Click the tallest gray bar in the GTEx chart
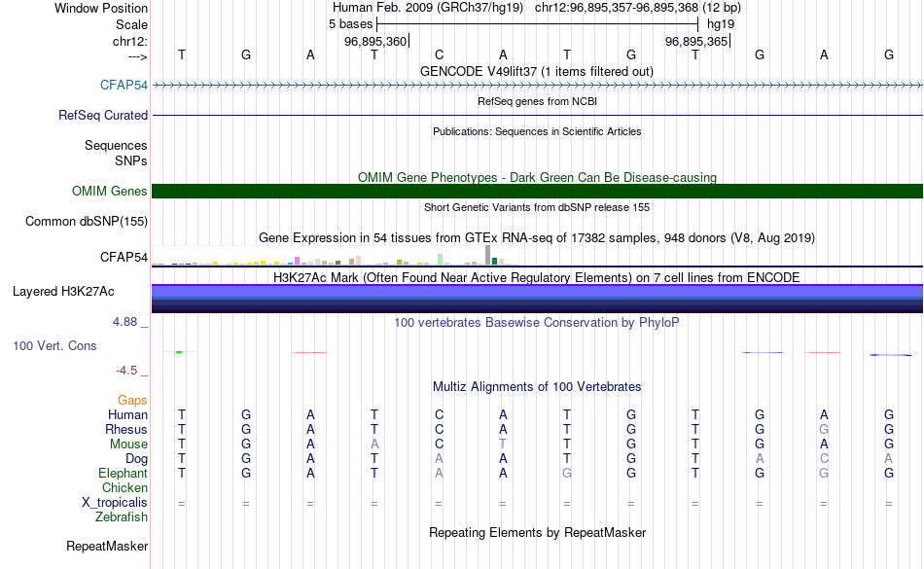The image size is (924, 569). [x=487, y=255]
